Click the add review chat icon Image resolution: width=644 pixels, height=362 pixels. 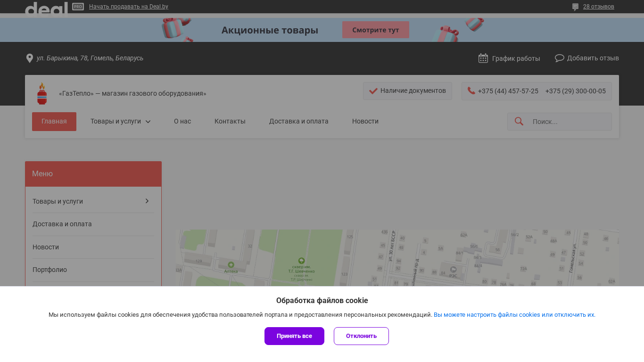[560, 58]
